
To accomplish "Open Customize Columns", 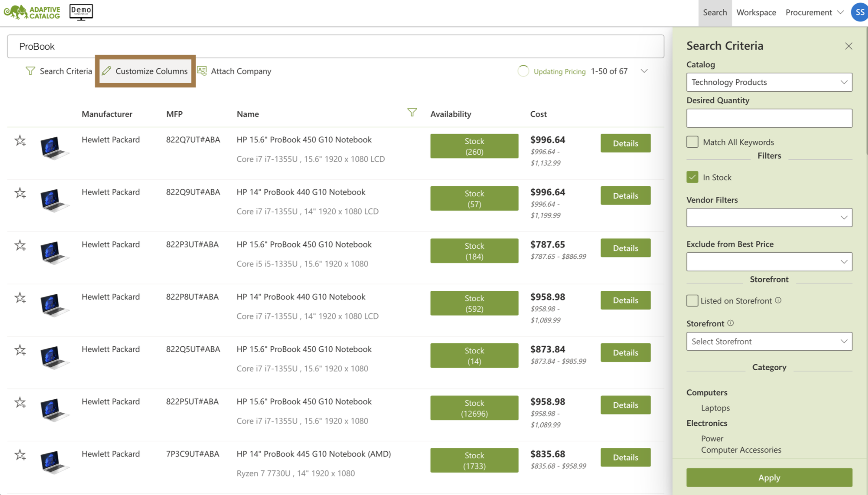I will point(145,71).
